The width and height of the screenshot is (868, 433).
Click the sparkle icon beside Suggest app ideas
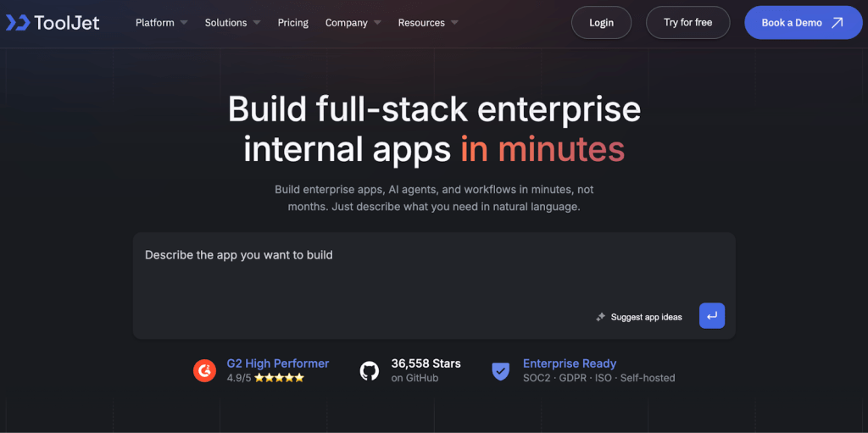[600, 317]
